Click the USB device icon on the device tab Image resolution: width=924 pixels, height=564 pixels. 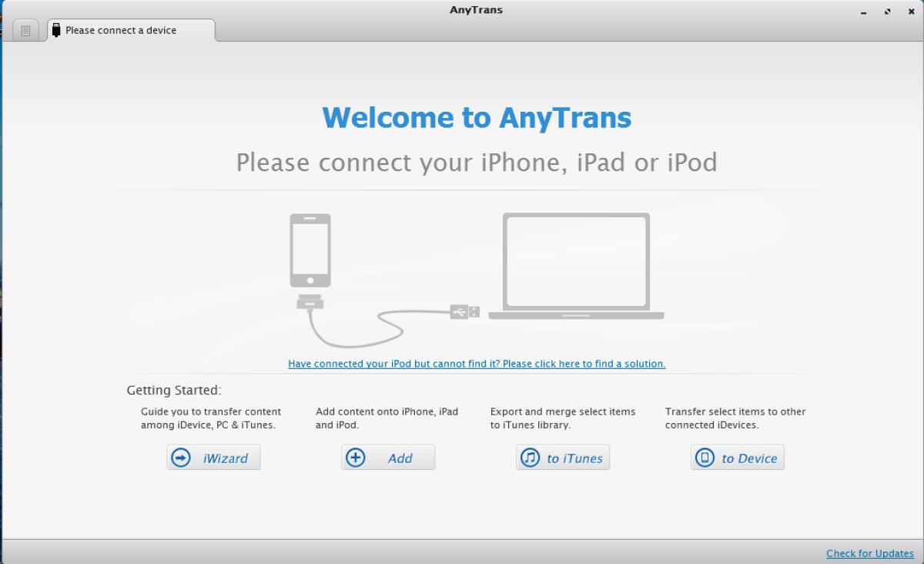tap(55, 30)
